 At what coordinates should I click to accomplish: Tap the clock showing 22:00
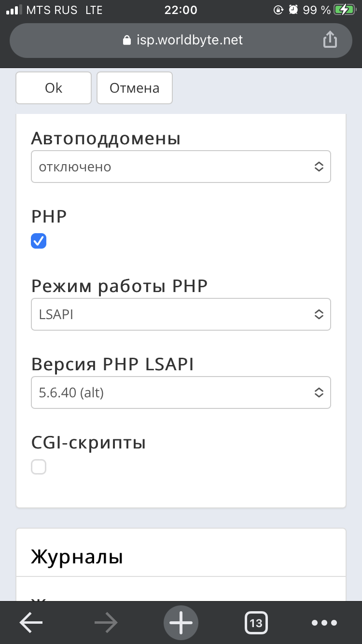[181, 10]
